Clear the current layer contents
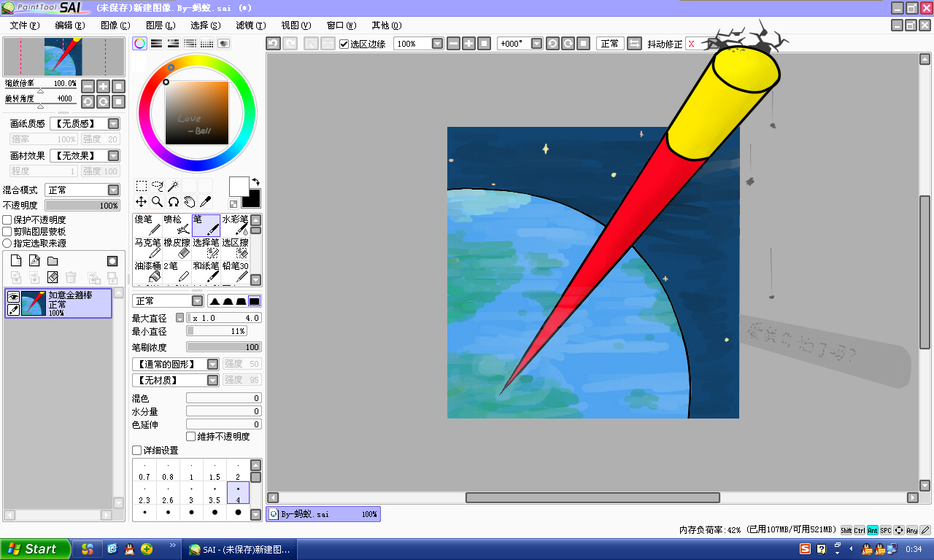 [53, 277]
